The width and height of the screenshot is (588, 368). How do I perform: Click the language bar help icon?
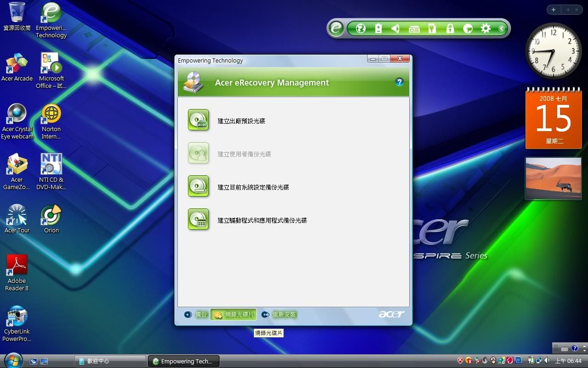click(575, 349)
